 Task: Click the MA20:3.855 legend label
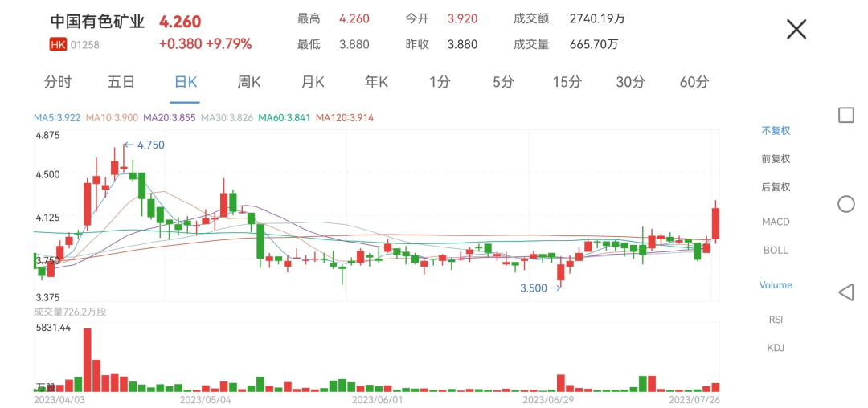[170, 117]
